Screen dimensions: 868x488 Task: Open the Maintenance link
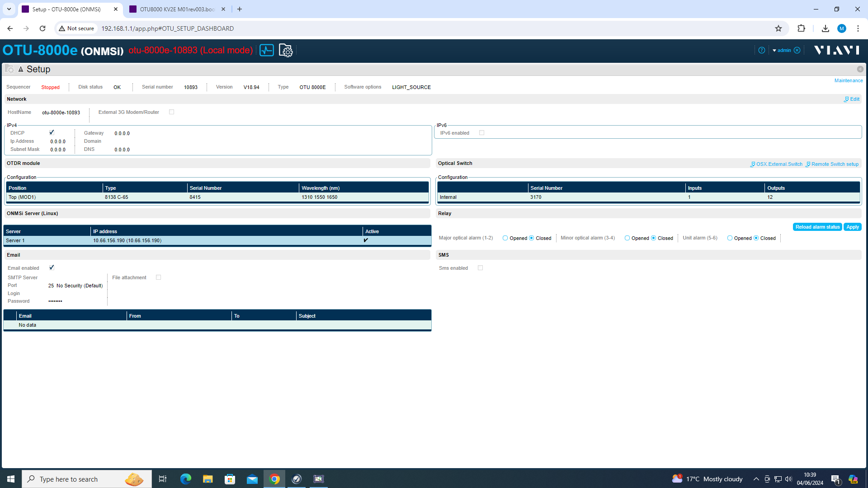pos(848,80)
